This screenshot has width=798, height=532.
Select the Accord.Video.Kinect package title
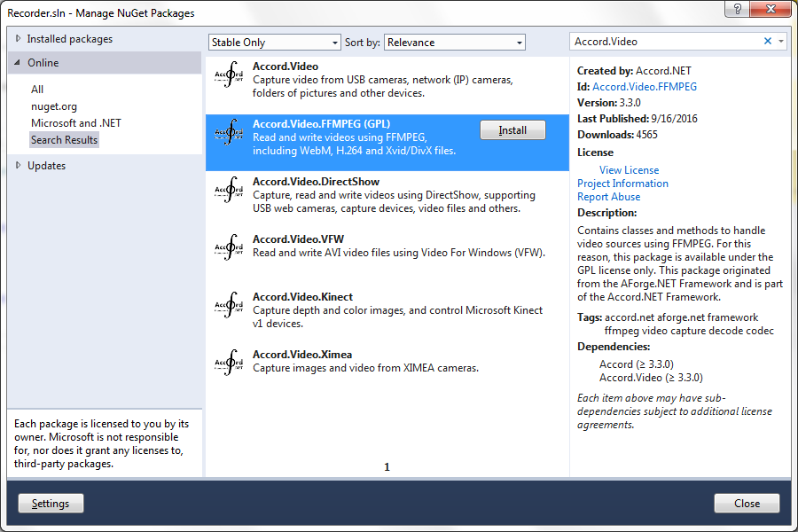click(303, 297)
